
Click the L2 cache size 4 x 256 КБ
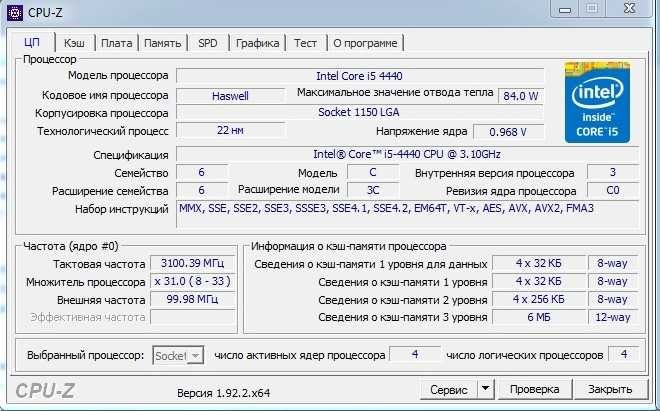(x=539, y=299)
